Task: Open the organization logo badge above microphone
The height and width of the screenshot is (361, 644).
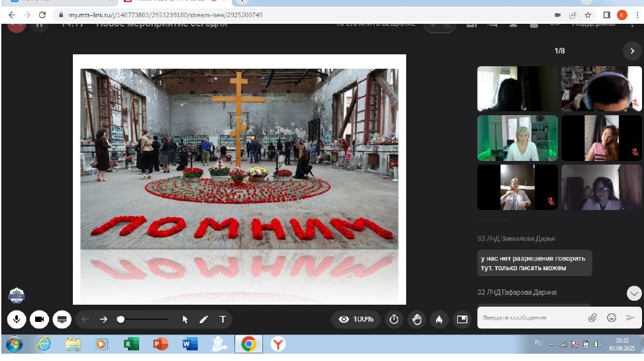Action: [x=17, y=295]
